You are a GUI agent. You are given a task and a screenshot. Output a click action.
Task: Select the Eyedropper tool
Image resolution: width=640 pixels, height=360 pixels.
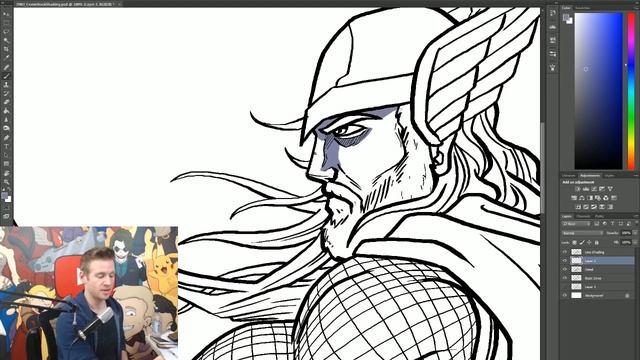point(7,57)
